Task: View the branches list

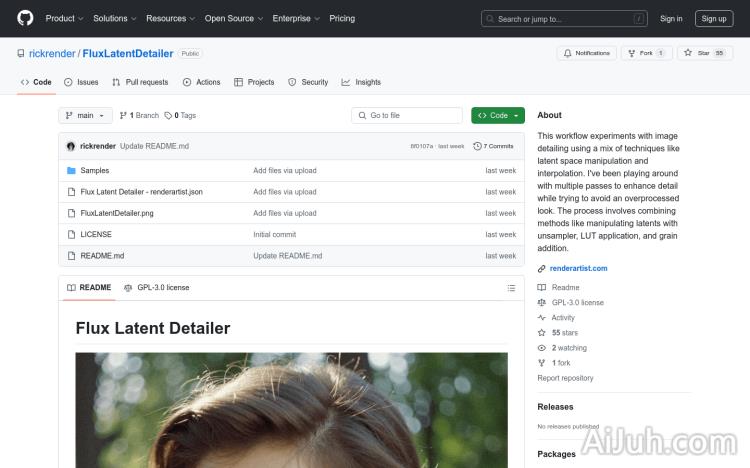Action: click(139, 116)
